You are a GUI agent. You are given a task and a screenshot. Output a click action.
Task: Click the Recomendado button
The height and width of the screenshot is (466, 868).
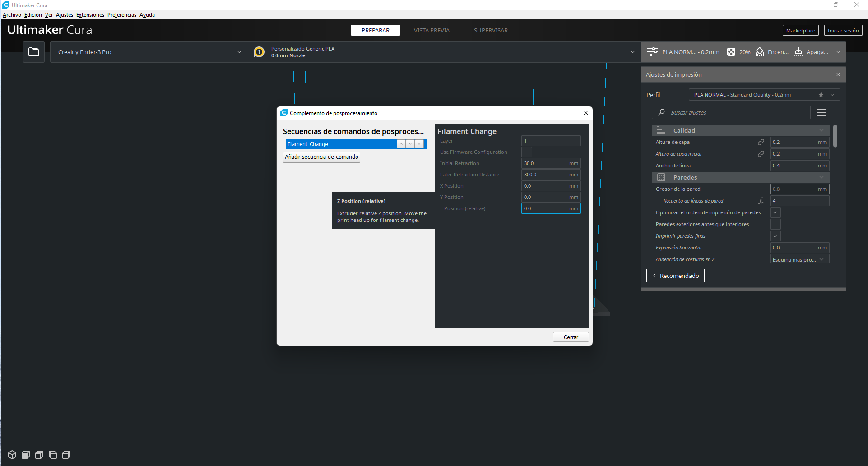click(x=675, y=276)
